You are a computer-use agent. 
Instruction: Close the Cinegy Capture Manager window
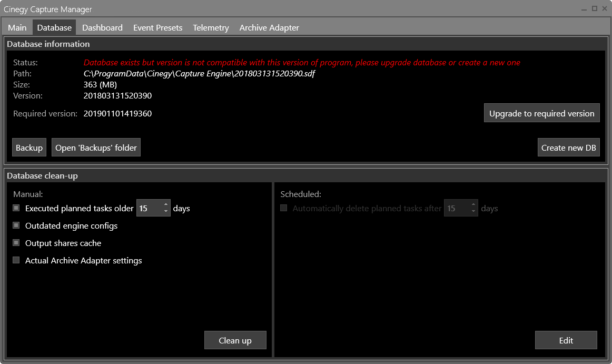[x=605, y=8]
